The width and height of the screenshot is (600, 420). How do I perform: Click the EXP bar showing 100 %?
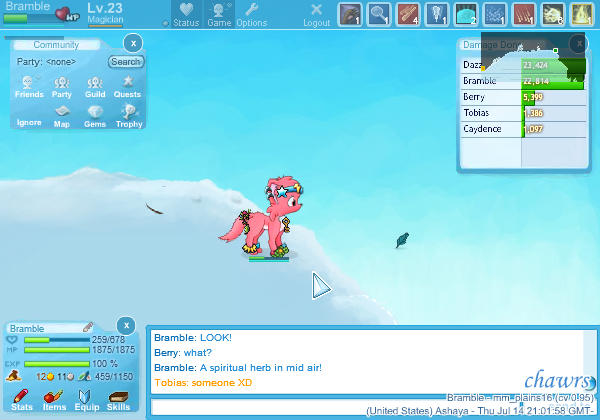point(57,364)
